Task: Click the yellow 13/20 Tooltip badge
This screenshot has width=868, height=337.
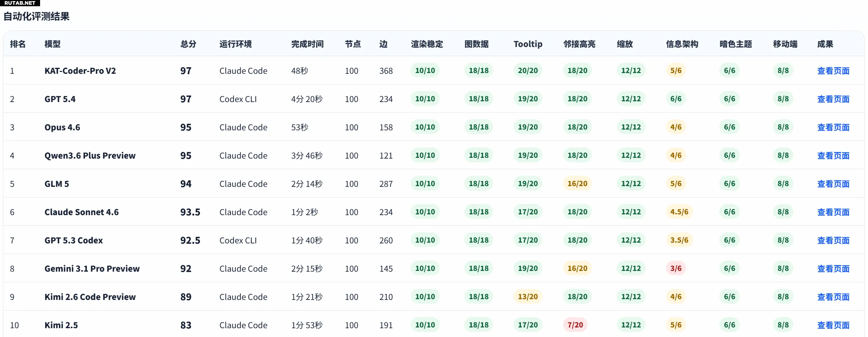Action: pyautogui.click(x=528, y=297)
